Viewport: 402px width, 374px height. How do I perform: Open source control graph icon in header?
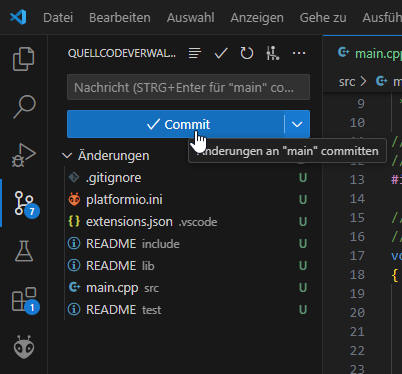point(272,53)
